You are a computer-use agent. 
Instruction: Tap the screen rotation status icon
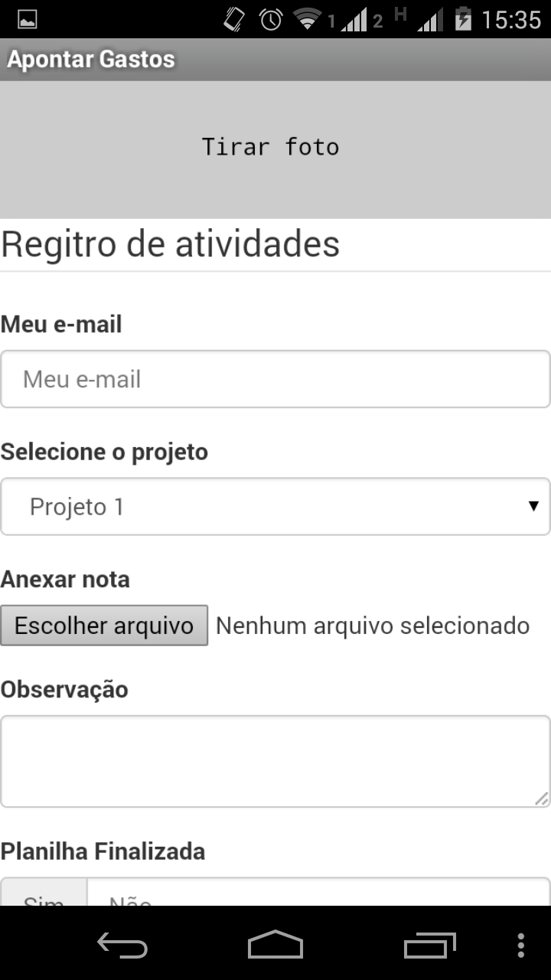pos(234,20)
